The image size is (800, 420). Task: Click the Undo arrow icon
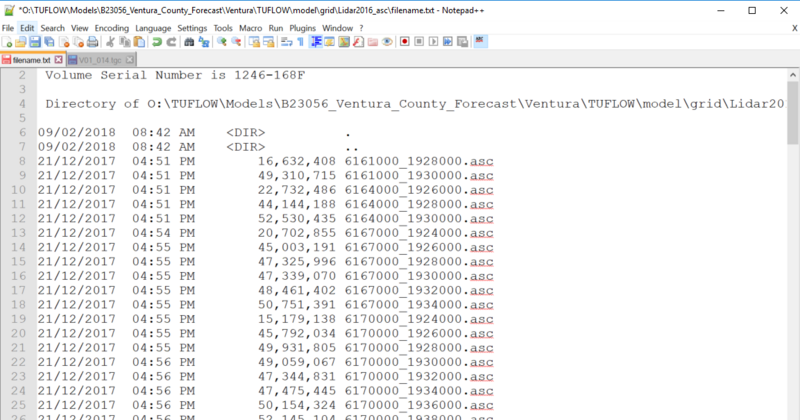[x=157, y=43]
